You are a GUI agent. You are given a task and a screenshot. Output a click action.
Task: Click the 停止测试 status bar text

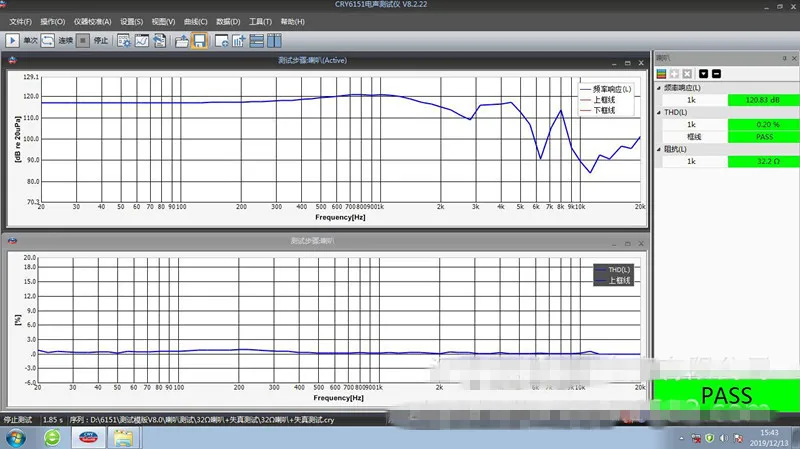pos(18,419)
